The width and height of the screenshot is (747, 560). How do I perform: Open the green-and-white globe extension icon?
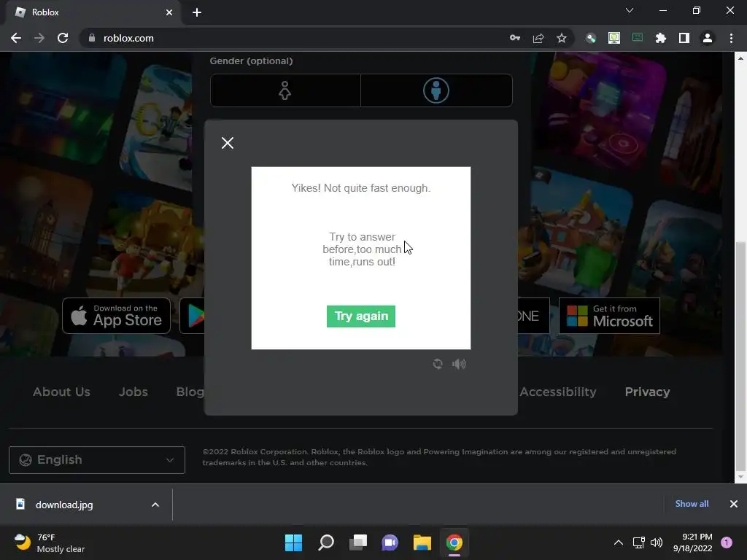tap(591, 38)
